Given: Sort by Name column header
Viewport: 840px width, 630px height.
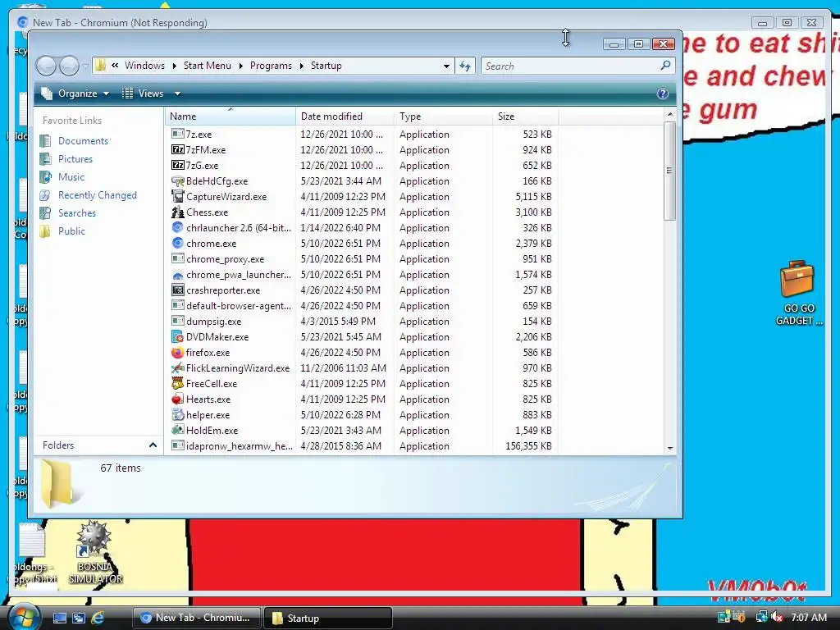Looking at the screenshot, I should (231, 116).
